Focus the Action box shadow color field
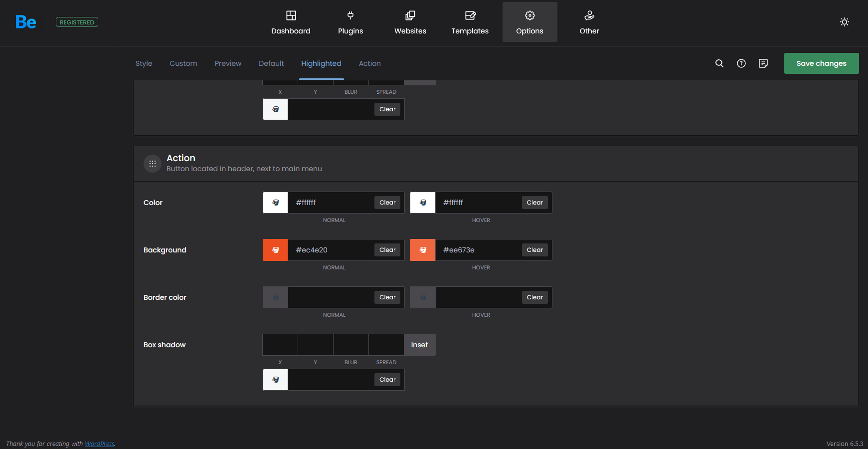Viewport: 868px width, 449px height. point(331,380)
